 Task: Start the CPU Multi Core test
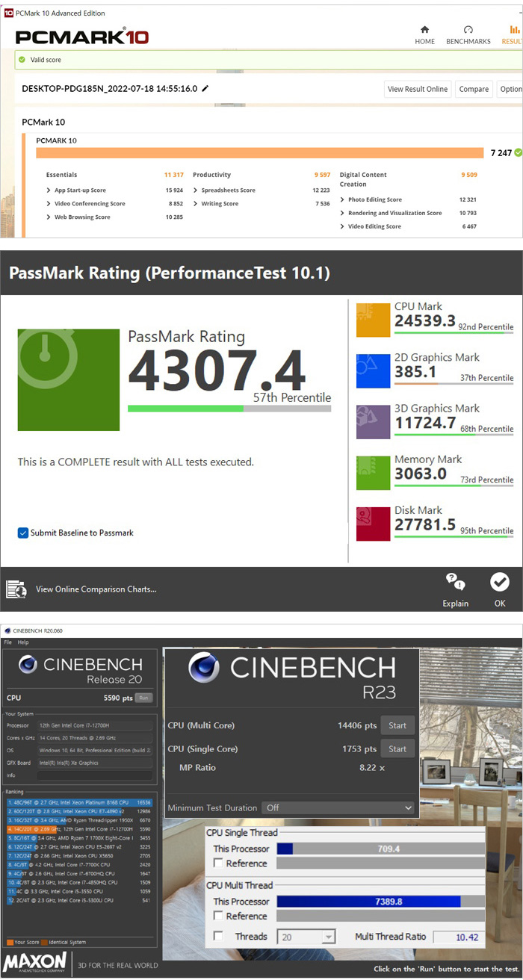coord(397,725)
